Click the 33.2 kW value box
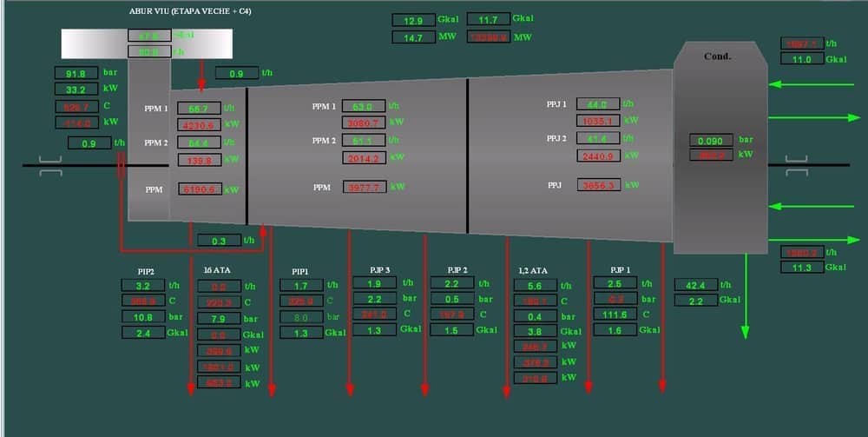The height and width of the screenshot is (437, 868). coord(76,89)
